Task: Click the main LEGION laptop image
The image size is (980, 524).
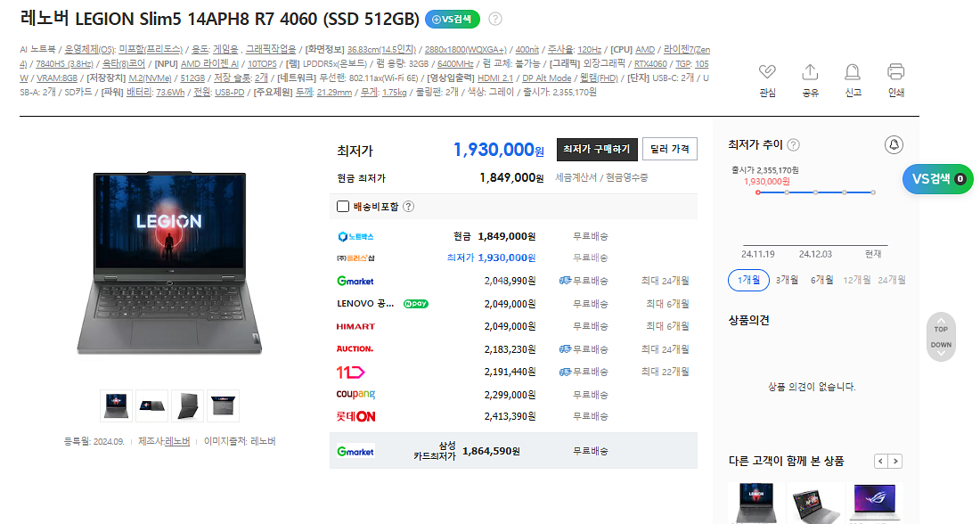Action: [169, 262]
